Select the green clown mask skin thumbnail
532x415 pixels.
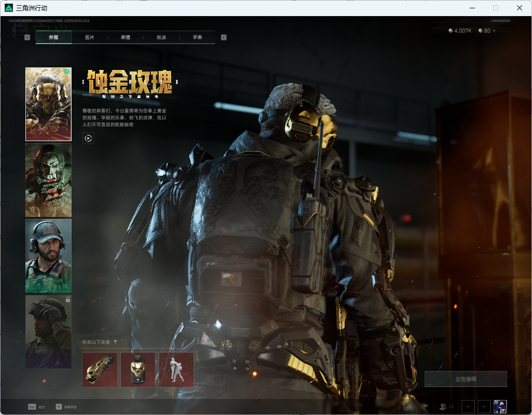(49, 180)
